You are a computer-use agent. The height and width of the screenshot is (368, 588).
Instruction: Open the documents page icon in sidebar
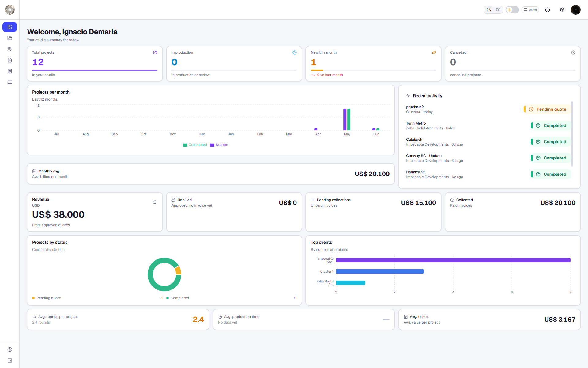point(10,60)
